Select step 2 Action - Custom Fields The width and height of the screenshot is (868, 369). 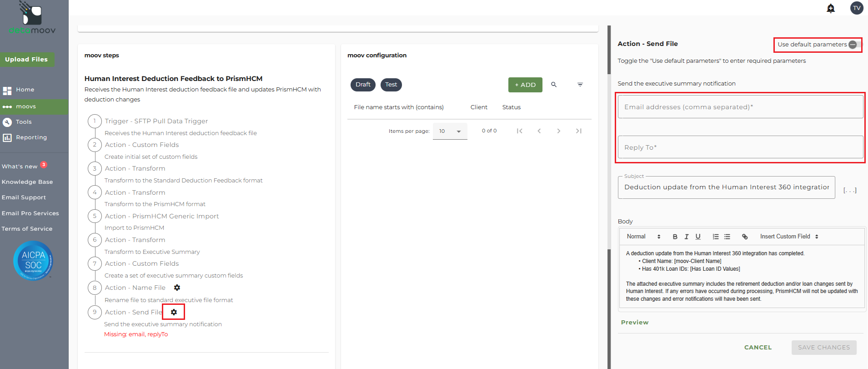(142, 145)
